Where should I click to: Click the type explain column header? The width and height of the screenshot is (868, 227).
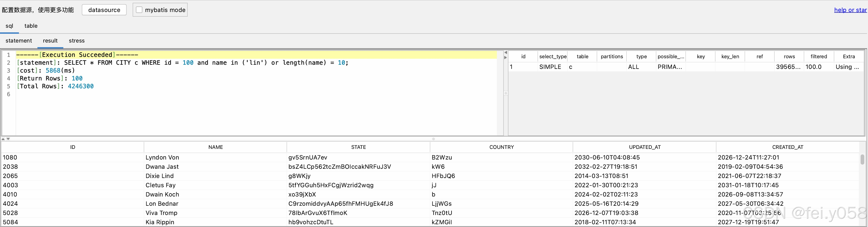(641, 57)
